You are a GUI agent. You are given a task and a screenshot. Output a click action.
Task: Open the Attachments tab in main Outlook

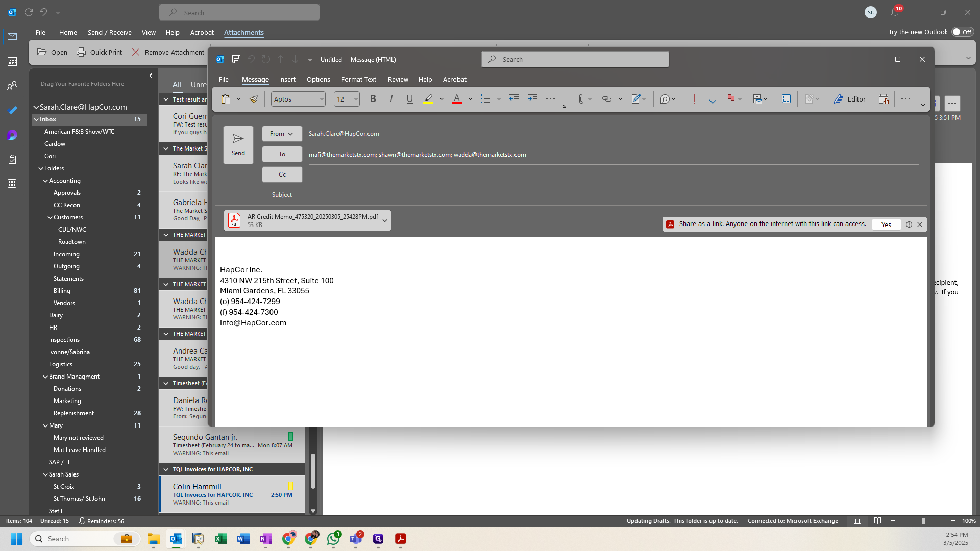244,32
